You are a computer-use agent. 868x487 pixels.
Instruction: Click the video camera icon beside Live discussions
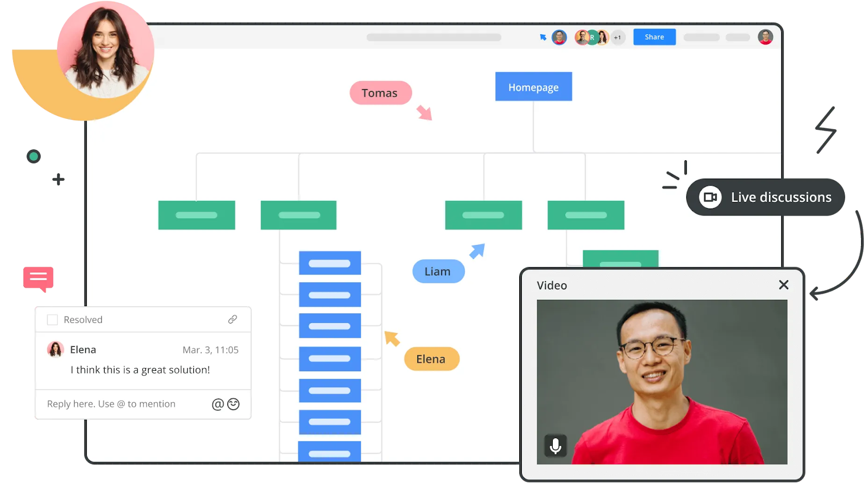coord(710,197)
